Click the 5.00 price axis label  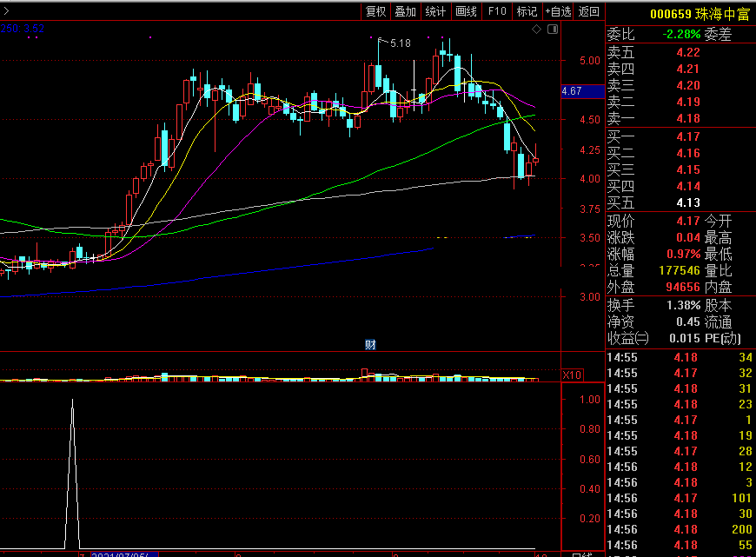pyautogui.click(x=590, y=61)
